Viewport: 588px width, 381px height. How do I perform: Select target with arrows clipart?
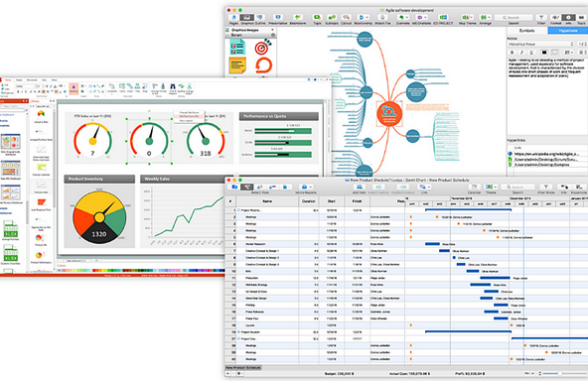(x=263, y=47)
